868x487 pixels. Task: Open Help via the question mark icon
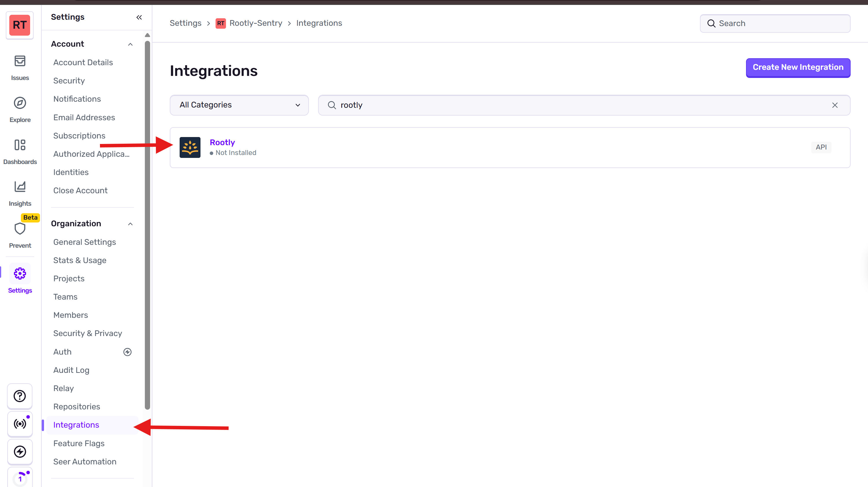tap(19, 396)
